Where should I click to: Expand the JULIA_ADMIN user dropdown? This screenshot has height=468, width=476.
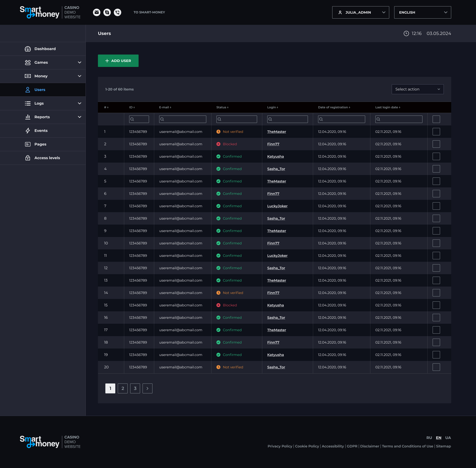pyautogui.click(x=360, y=12)
